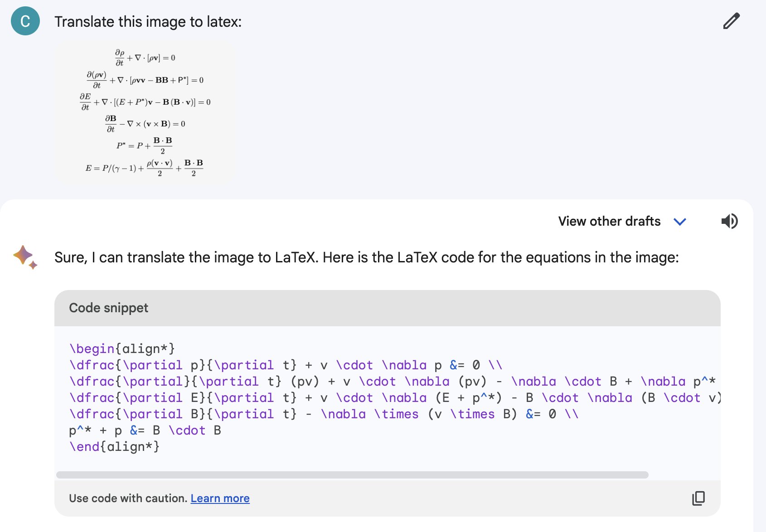Click the View other drafts label
This screenshot has width=766, height=532.
click(x=609, y=221)
